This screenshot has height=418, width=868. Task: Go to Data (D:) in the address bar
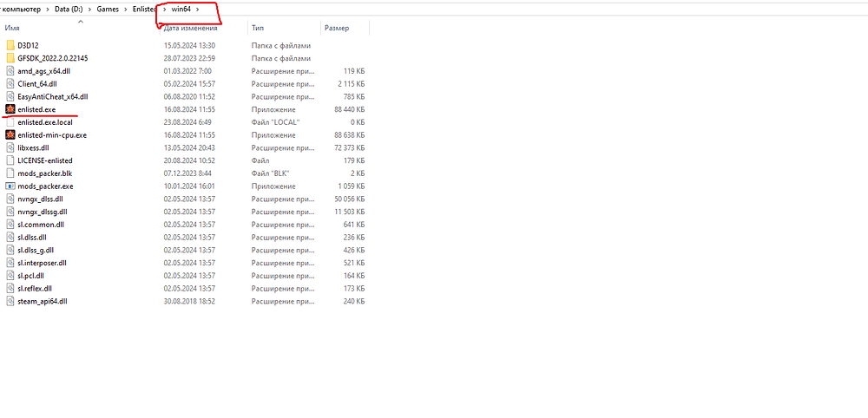click(x=69, y=10)
